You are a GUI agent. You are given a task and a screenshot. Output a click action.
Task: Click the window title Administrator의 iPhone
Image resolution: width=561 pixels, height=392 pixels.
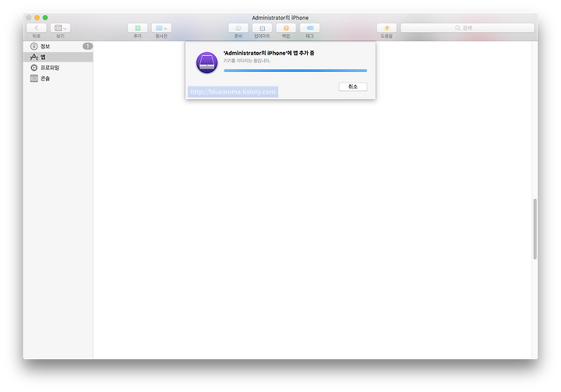(x=280, y=18)
